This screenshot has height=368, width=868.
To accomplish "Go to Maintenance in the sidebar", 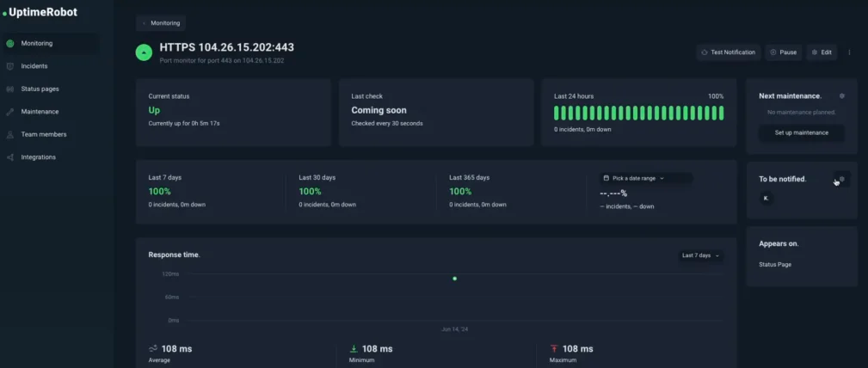I will [40, 112].
